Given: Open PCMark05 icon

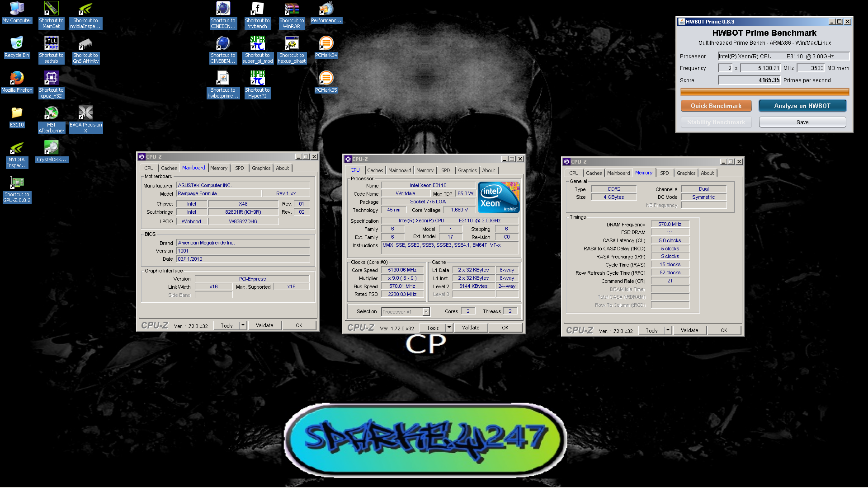Looking at the screenshot, I should [326, 82].
